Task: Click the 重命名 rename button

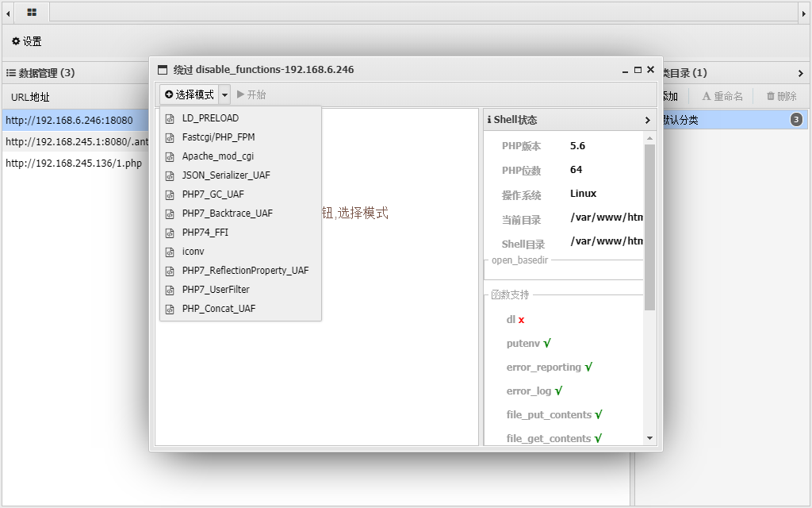Action: click(722, 96)
